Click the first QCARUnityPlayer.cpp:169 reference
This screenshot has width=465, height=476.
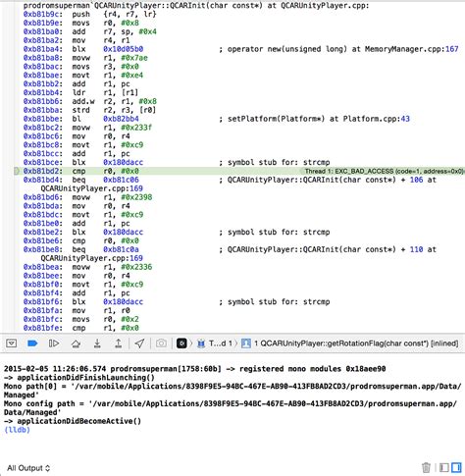92,188
